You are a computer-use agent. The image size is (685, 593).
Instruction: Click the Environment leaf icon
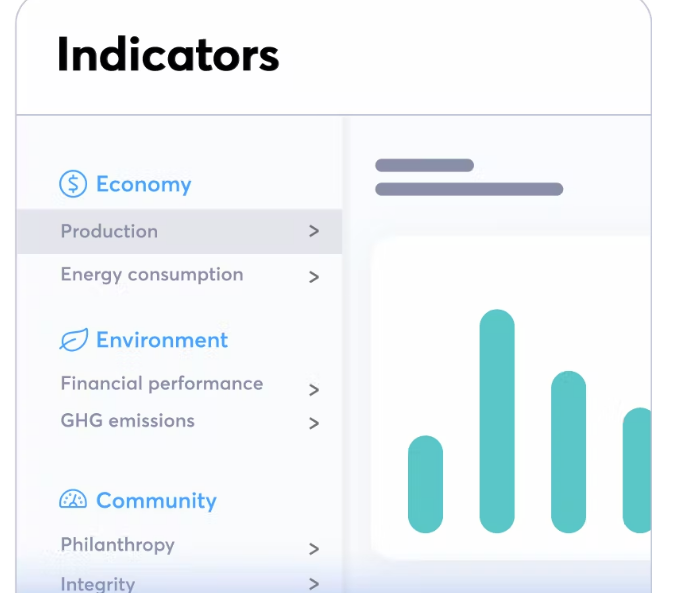point(73,340)
